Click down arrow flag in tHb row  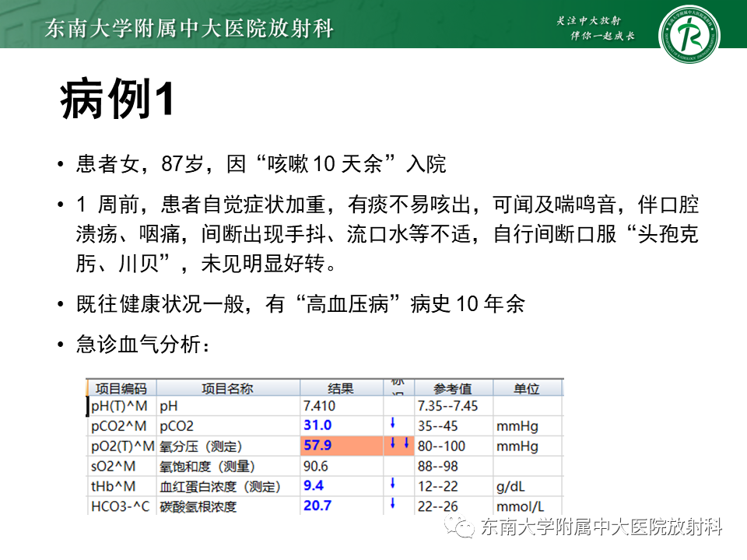tap(392, 483)
